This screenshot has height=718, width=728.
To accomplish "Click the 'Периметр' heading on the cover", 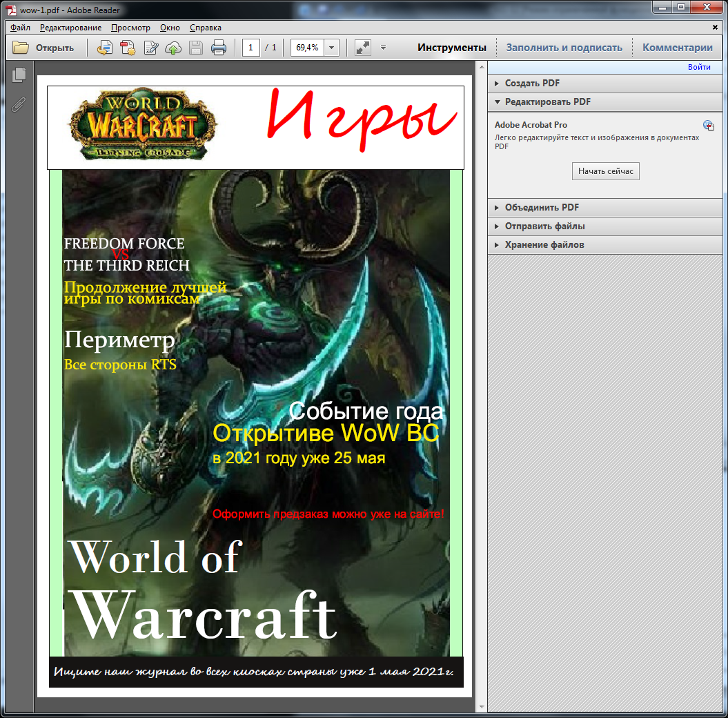I will [120, 340].
